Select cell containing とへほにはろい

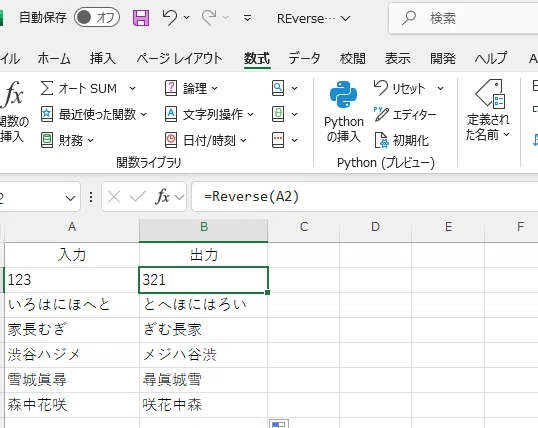pos(203,305)
